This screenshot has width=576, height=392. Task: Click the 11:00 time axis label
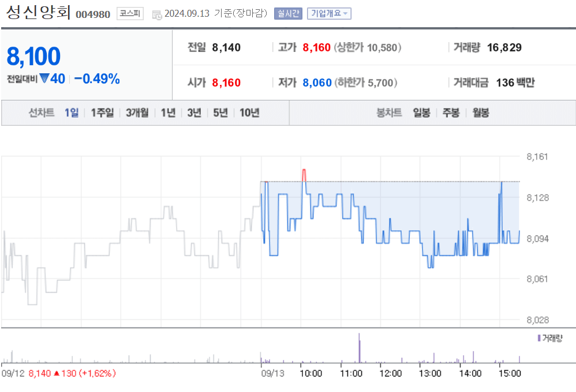[351, 374]
